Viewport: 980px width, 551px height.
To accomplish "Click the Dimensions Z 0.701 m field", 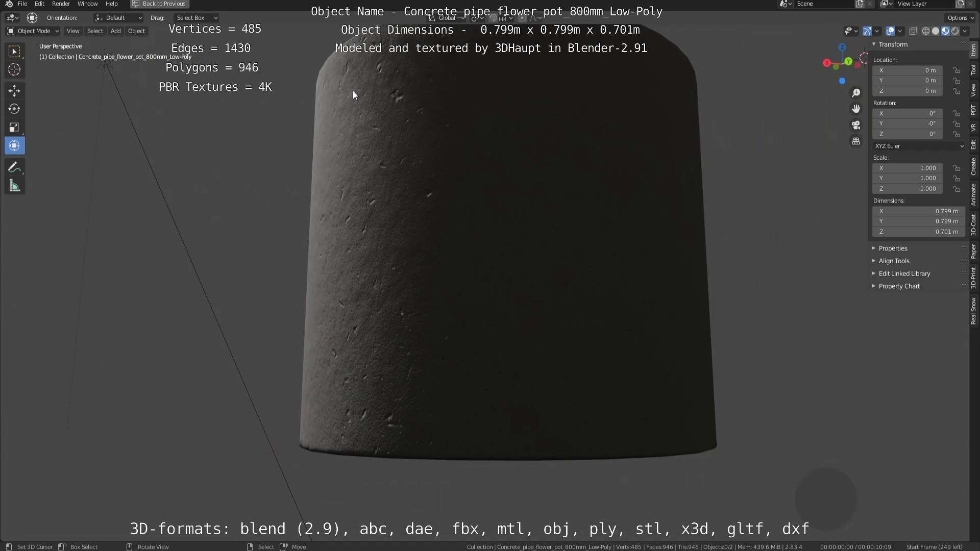I will point(919,232).
